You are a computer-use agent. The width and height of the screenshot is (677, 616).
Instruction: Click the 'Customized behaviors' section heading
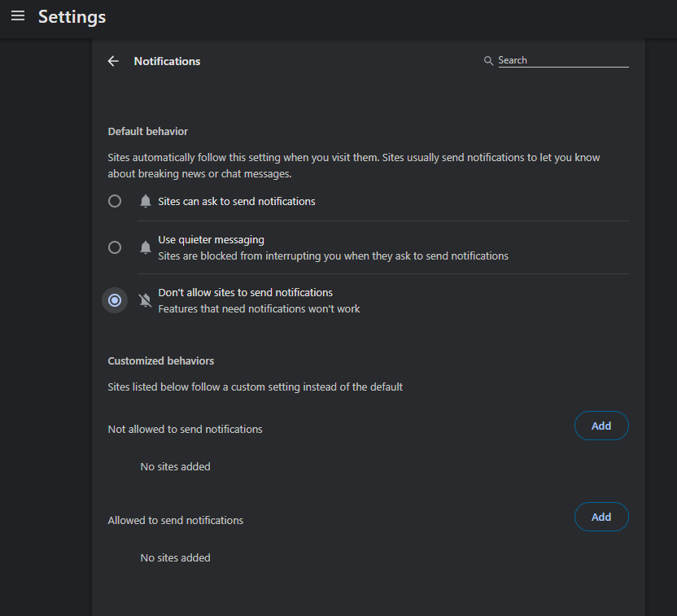[x=160, y=360]
